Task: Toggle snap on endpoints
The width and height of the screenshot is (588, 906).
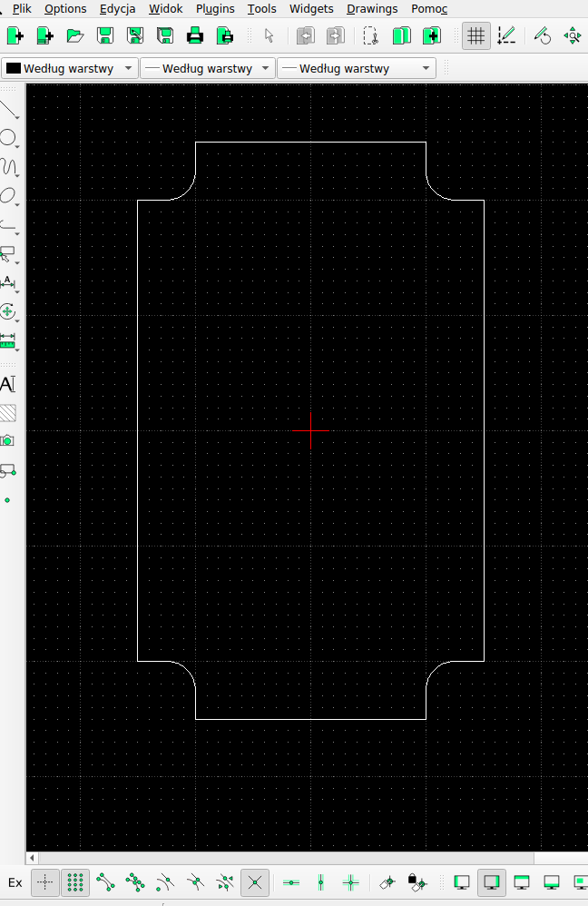Action: [105, 882]
